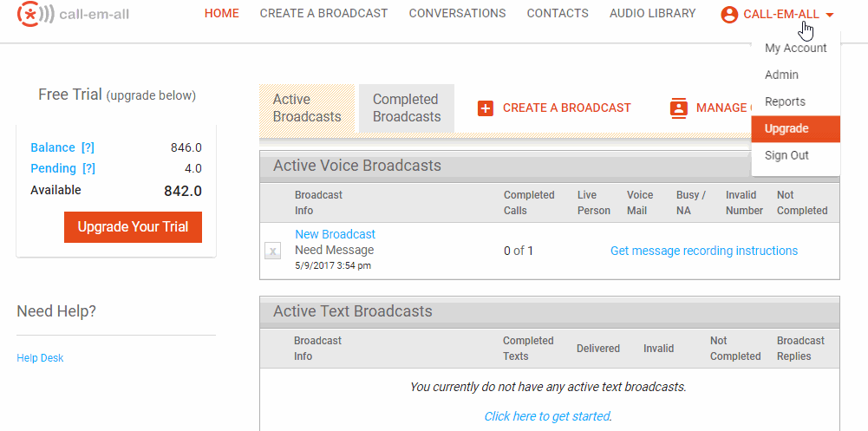The image size is (868, 431).
Task: Click the 'Delivered' column header
Action: (597, 349)
